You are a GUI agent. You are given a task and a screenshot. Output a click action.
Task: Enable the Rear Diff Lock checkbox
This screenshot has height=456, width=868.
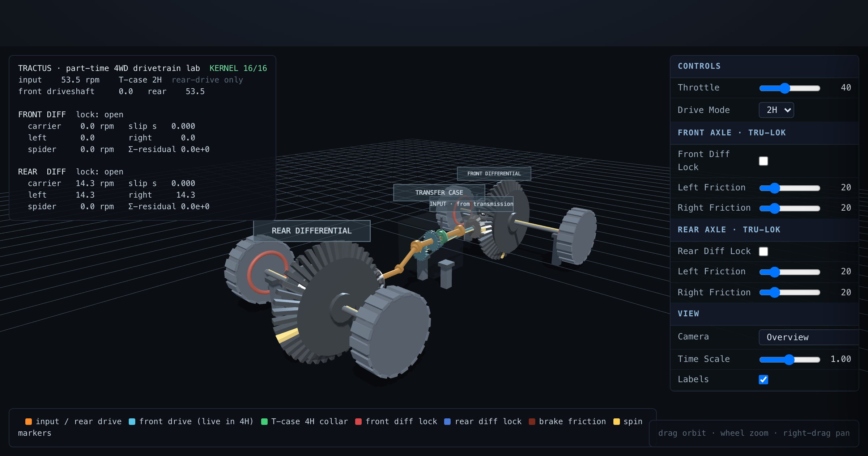coord(763,252)
